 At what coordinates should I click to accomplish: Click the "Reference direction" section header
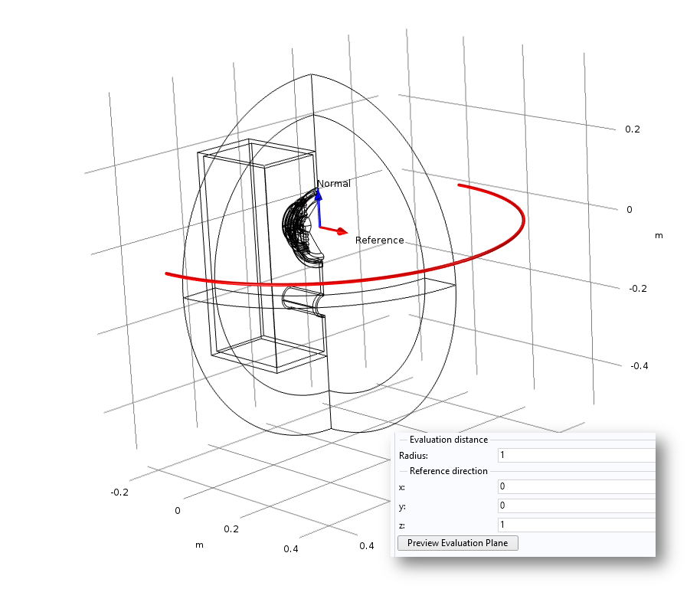449,471
